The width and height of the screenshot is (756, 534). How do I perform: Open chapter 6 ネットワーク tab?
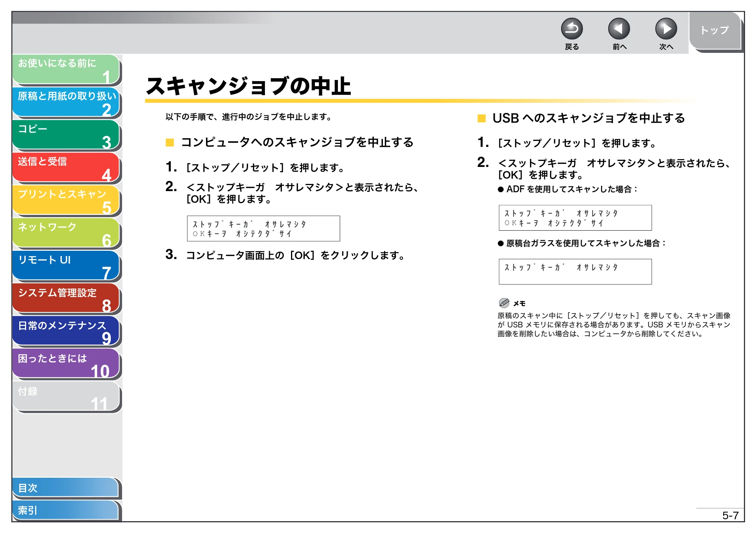66,233
